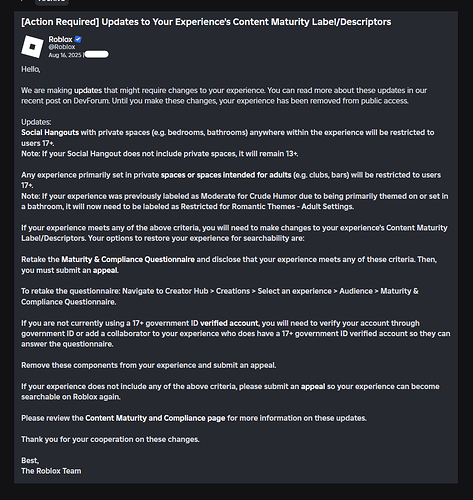The height and width of the screenshot is (500, 473).
Task: Open the Maturity & Compliance Questionnaire link
Action: (x=128, y=260)
